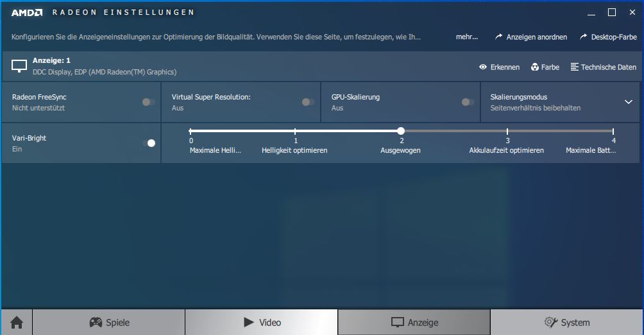644x335 pixels.
Task: Click the monitor icon on Anzeige tab
Action: click(x=398, y=323)
